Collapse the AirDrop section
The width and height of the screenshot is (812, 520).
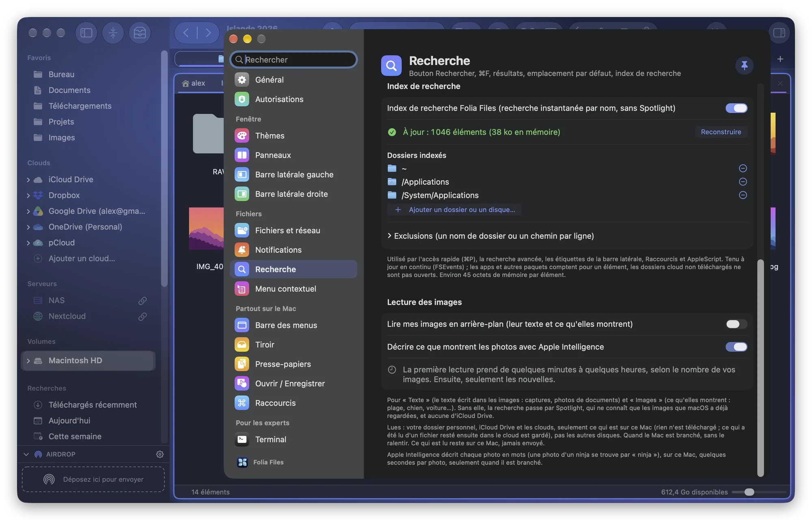click(26, 454)
